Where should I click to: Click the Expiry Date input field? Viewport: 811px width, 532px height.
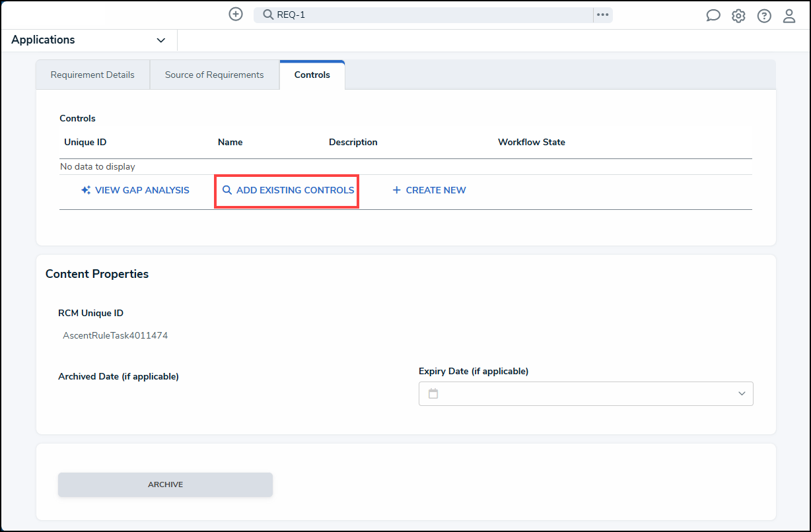(x=586, y=393)
